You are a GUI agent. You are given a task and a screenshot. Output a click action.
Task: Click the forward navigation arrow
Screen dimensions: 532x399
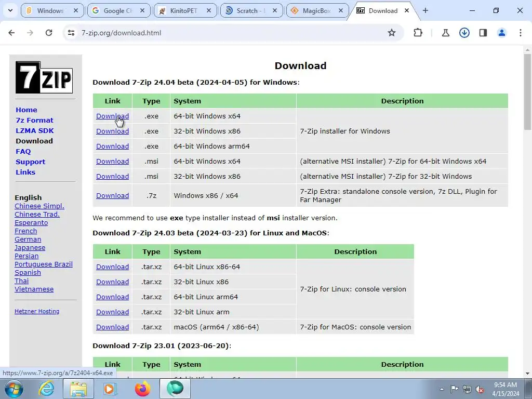click(30, 33)
